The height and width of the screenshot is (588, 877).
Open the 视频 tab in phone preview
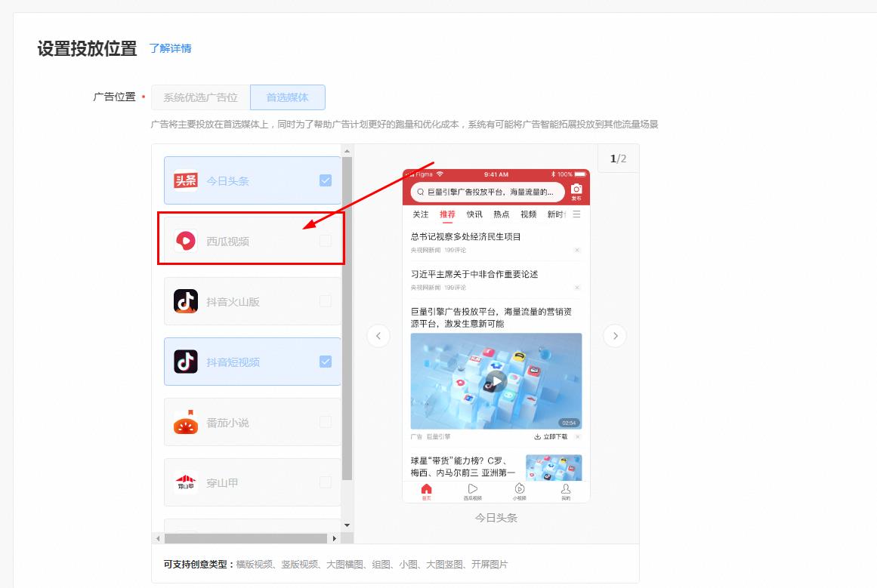528,214
